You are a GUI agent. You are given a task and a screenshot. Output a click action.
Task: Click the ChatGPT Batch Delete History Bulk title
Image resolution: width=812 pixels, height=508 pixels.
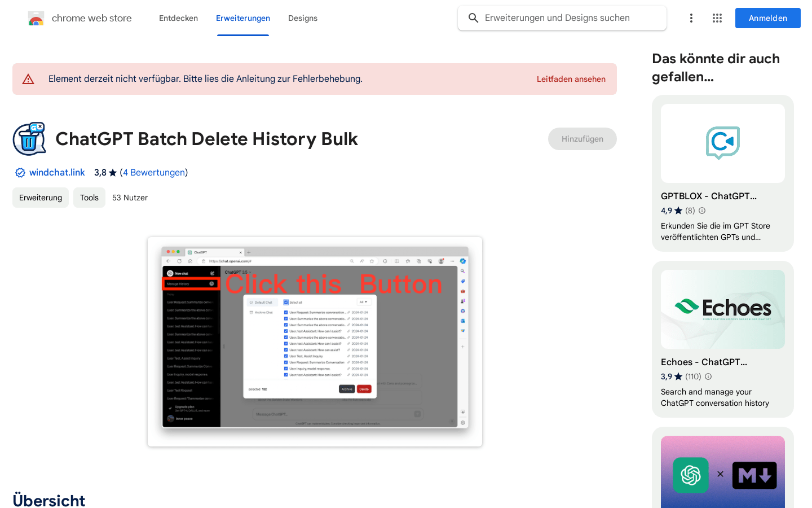click(x=206, y=139)
